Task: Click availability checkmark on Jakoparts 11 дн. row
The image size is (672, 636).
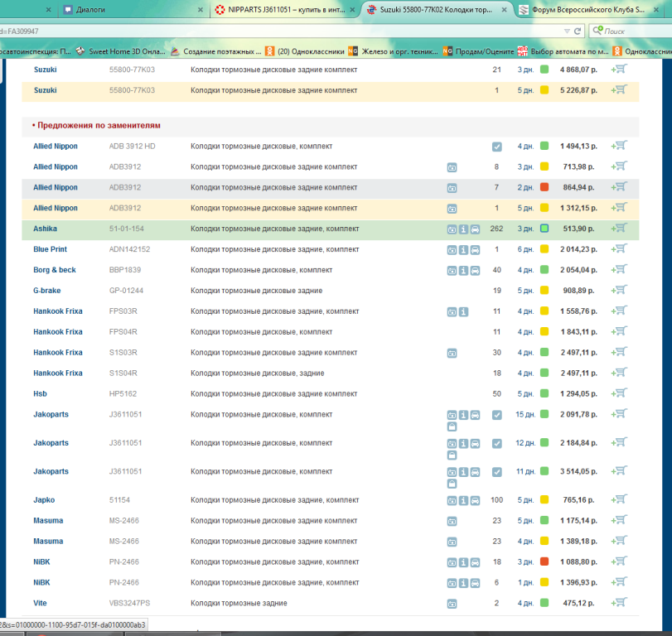Action: click(x=496, y=472)
